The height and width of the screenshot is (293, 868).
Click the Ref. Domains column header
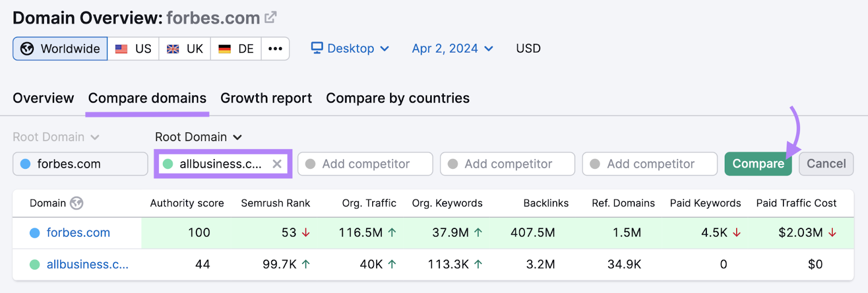tap(623, 203)
